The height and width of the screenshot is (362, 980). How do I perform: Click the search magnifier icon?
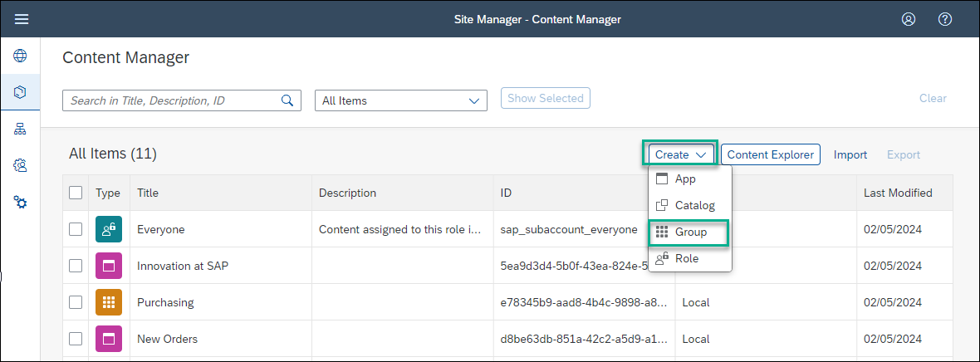tap(287, 100)
